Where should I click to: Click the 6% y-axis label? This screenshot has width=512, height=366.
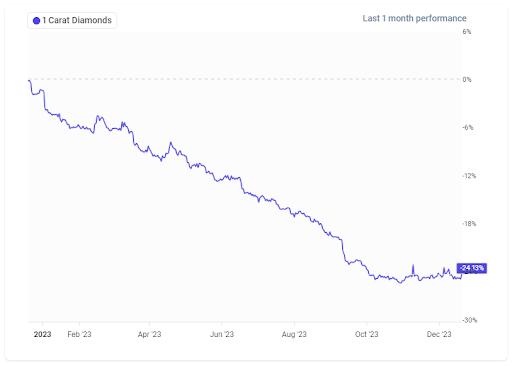[467, 32]
